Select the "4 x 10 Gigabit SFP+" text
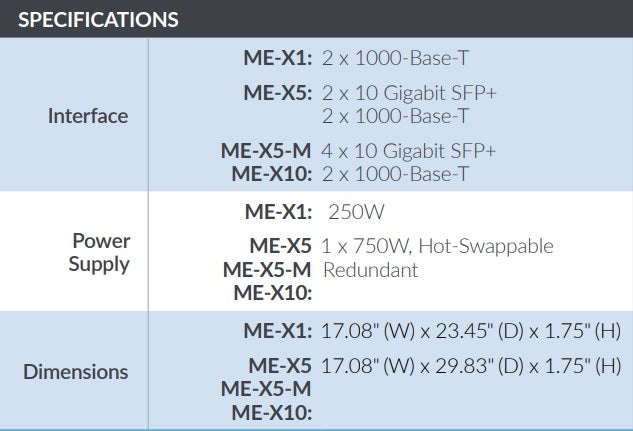 409,151
